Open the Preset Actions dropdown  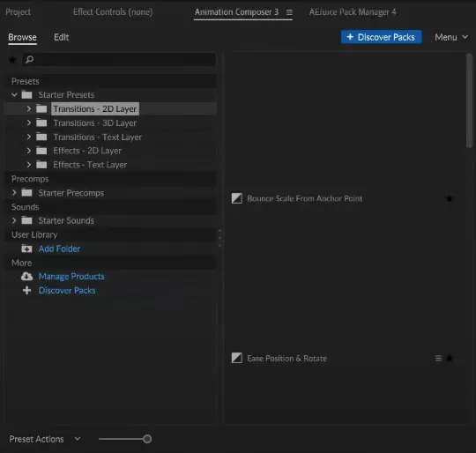point(45,439)
